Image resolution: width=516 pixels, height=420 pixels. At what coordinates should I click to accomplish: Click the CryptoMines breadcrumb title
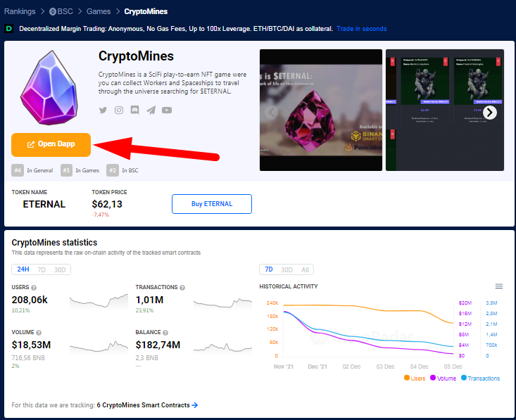tap(146, 11)
